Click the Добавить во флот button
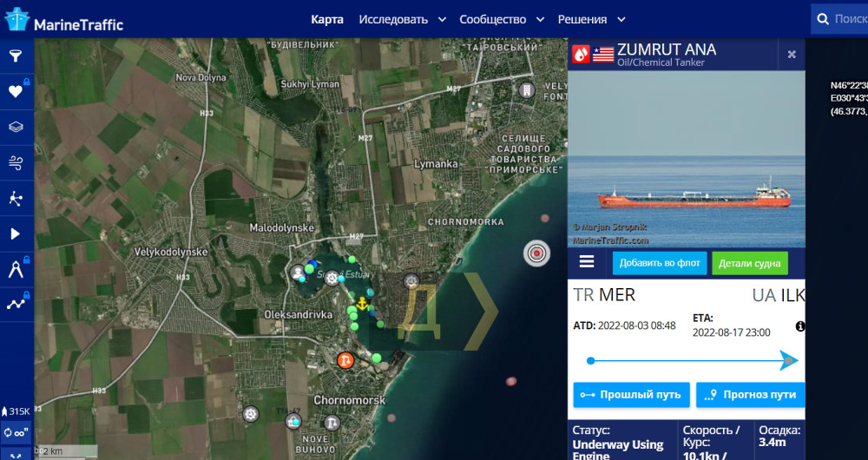868x460 pixels. tap(660, 263)
